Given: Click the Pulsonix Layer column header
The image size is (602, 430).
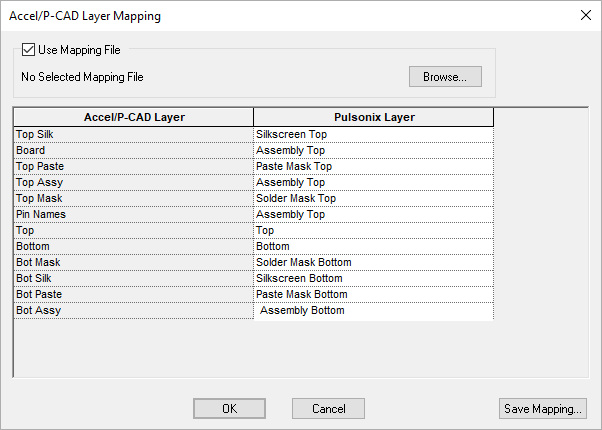Looking at the screenshot, I should [x=373, y=117].
